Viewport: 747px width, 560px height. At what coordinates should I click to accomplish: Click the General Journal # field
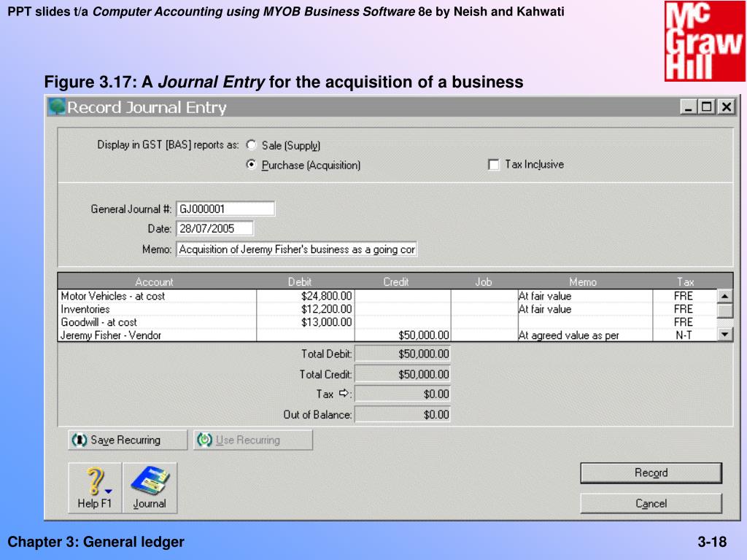(x=225, y=209)
